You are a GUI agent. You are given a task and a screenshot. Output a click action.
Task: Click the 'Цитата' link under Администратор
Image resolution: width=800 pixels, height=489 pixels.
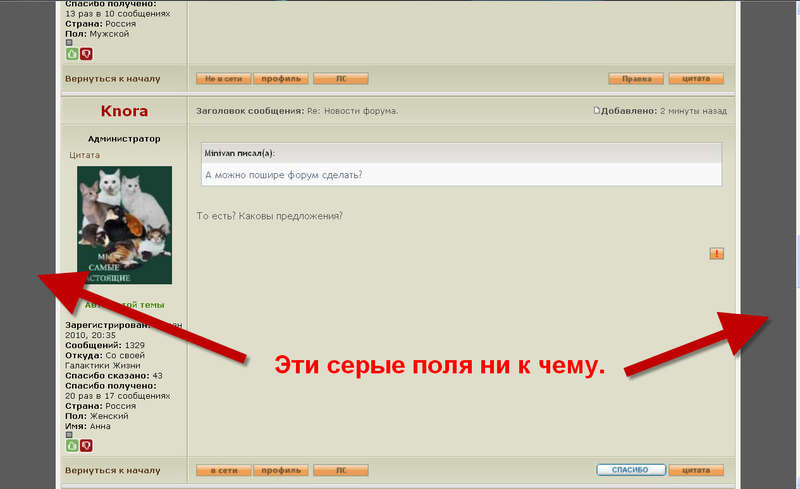[x=84, y=155]
